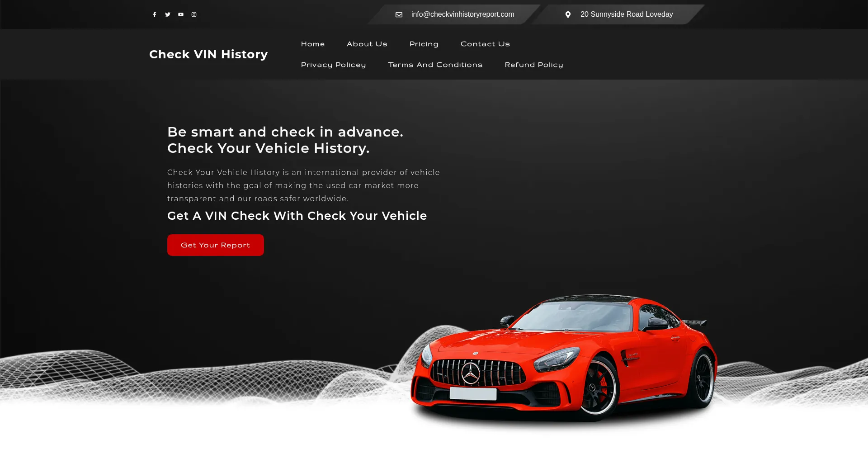Open the Contact Us page
The image size is (868, 449).
click(x=485, y=44)
